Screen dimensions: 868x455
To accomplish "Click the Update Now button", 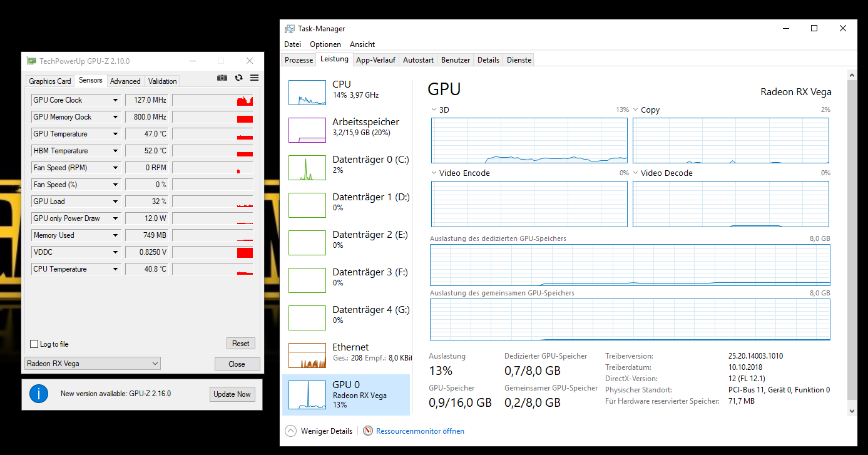I will point(232,394).
